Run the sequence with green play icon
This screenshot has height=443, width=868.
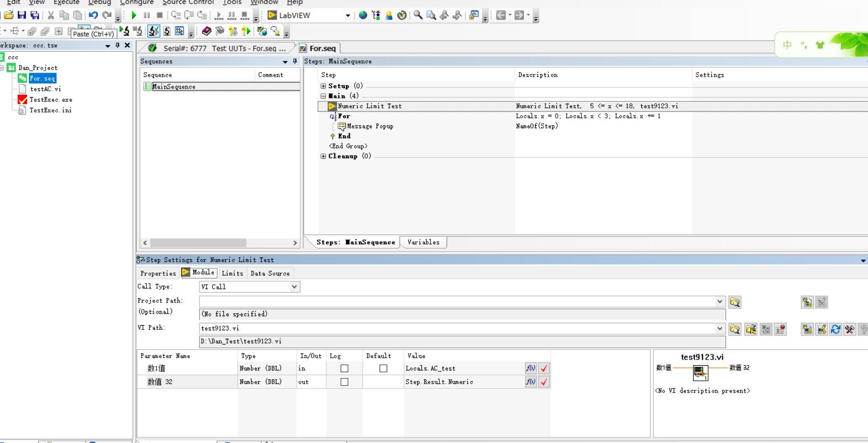134,15
